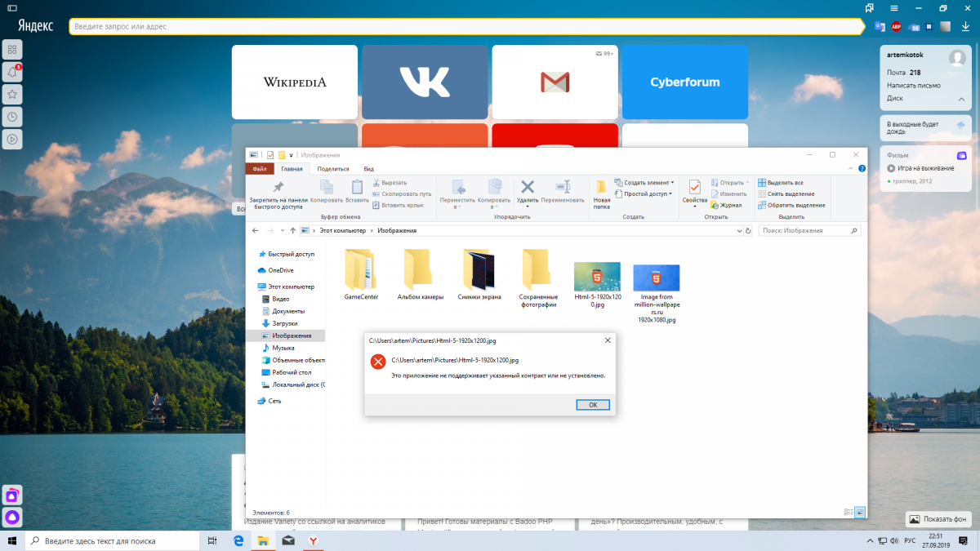Open the Cyberforum tile in Yandex
Screen dimensions: 980x551
[685, 82]
